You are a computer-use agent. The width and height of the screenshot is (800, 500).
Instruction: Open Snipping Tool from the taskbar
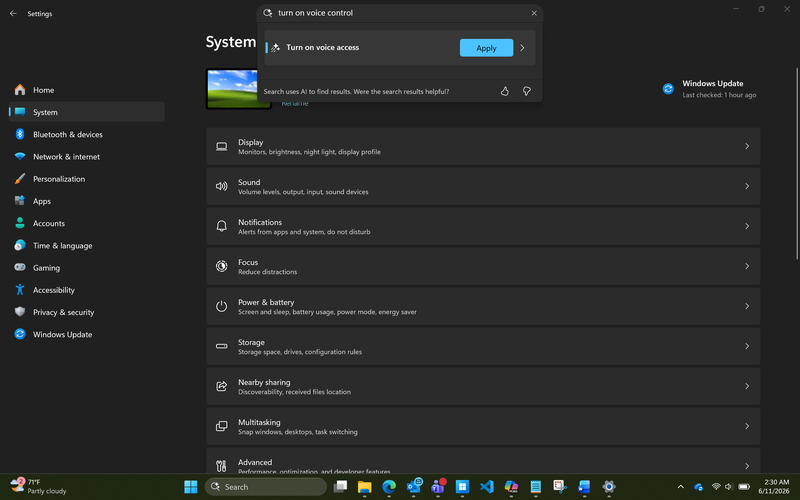coord(560,487)
